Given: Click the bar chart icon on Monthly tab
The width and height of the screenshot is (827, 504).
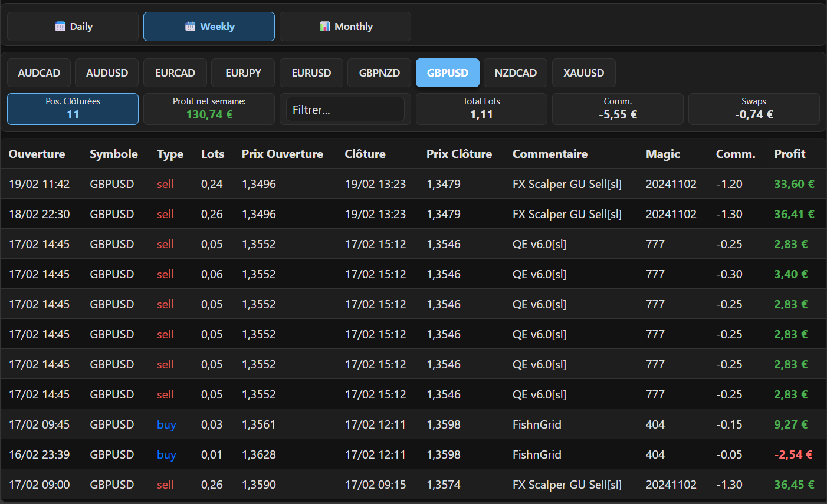Looking at the screenshot, I should point(324,27).
